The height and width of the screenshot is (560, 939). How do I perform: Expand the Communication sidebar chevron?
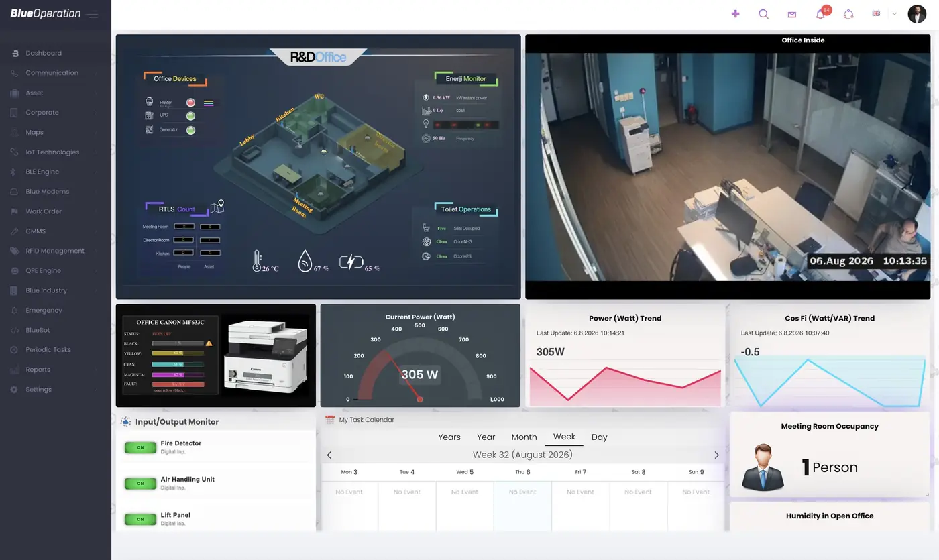pos(96,73)
